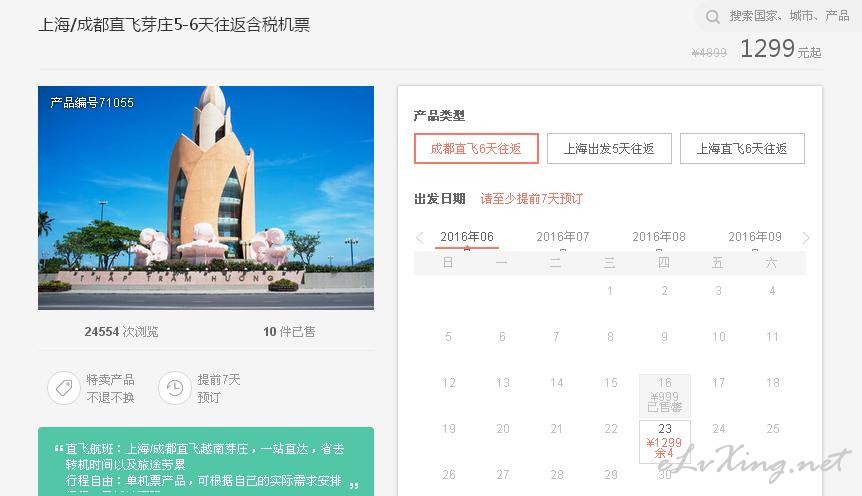Click calendar date 29
Viewport: 862px width, 496px height.
[611, 475]
